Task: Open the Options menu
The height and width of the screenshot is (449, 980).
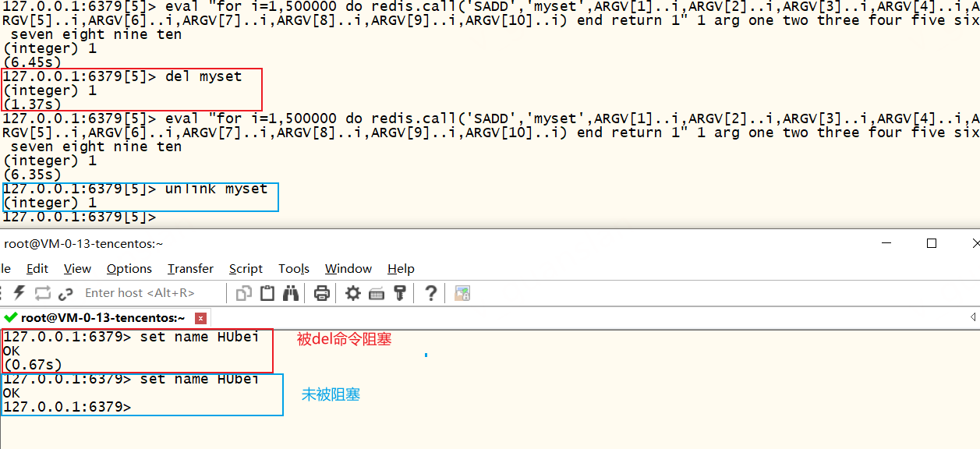Action: 129,268
